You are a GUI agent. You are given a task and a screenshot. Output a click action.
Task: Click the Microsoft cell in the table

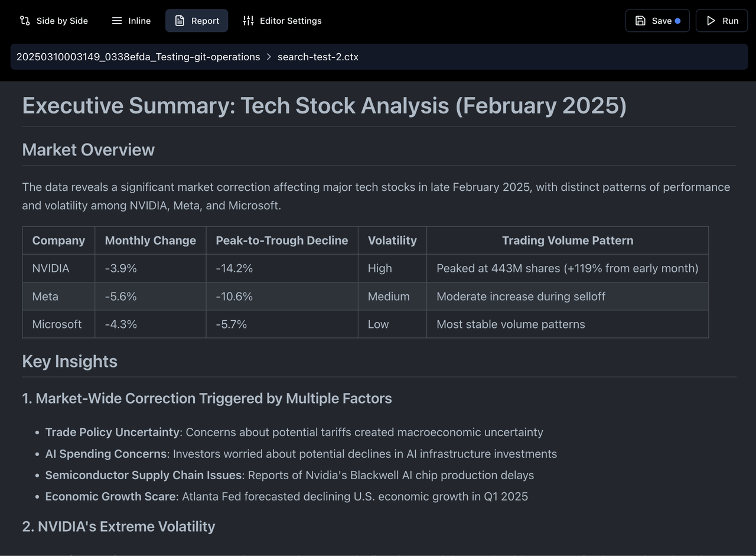(58, 324)
